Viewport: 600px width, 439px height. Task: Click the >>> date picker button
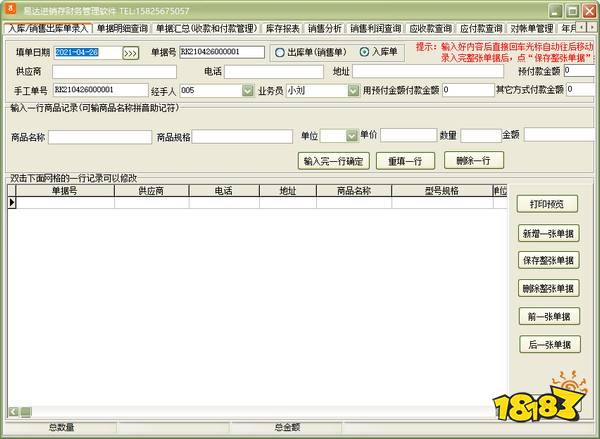coord(131,52)
